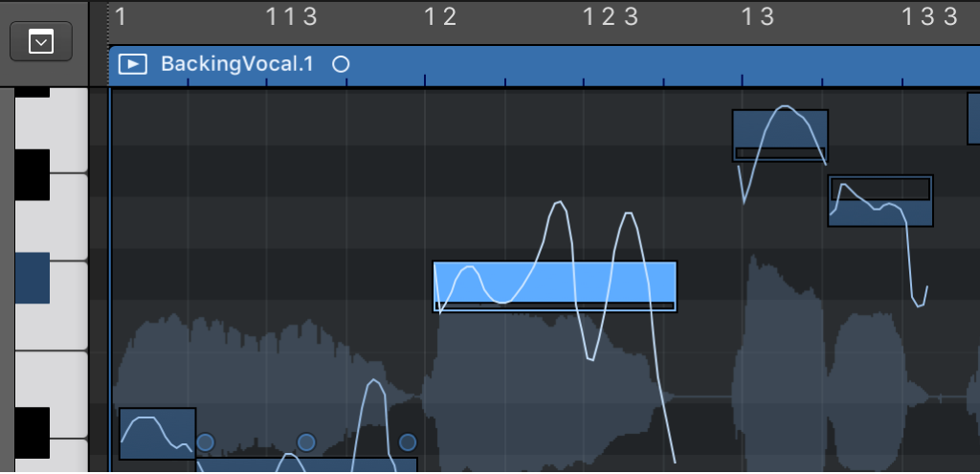Select the highest full note near bar 1 3
Viewport: 980px width, 474px height.
[780, 135]
